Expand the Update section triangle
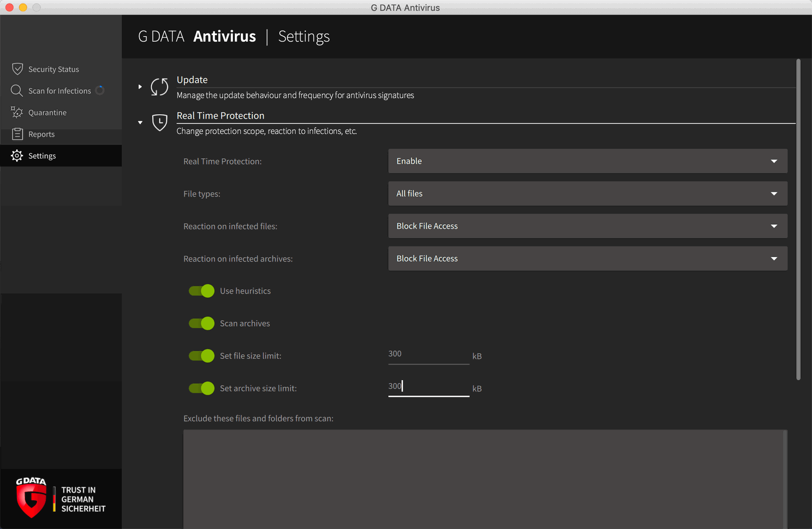 pos(140,87)
